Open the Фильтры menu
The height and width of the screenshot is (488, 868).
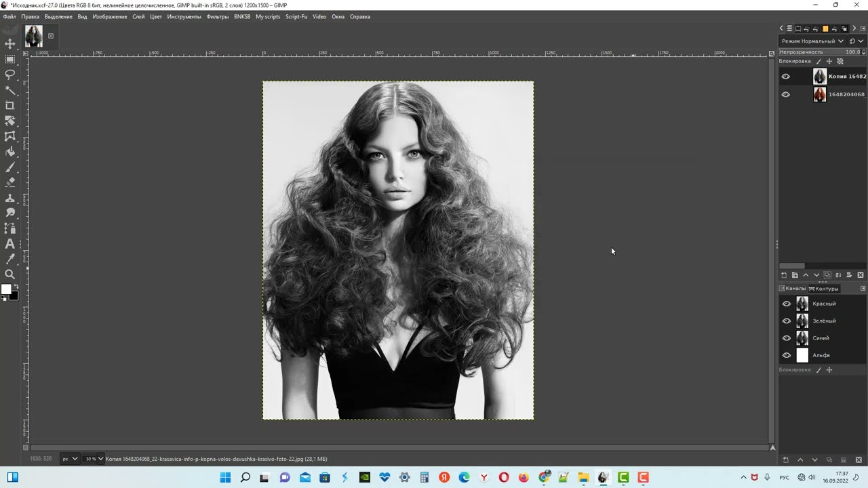coord(217,16)
